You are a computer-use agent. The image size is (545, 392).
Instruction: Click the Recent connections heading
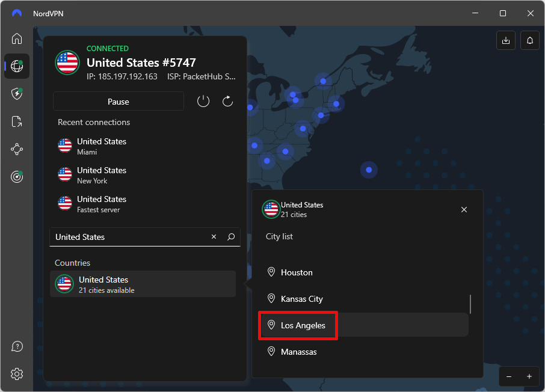(94, 122)
